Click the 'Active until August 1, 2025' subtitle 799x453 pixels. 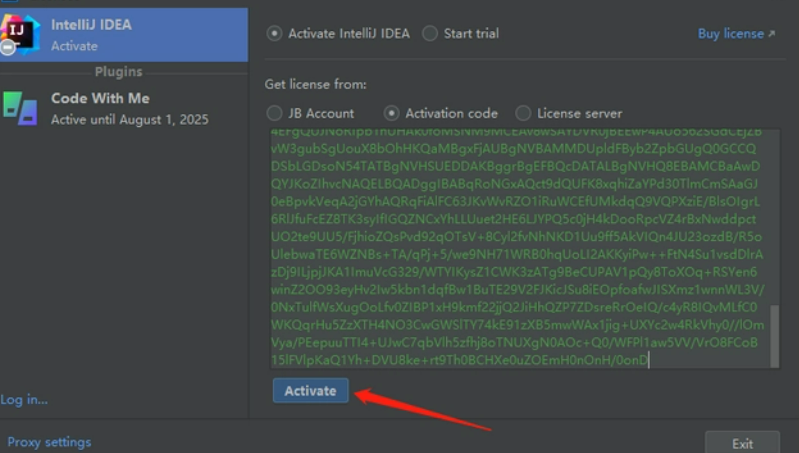point(130,119)
